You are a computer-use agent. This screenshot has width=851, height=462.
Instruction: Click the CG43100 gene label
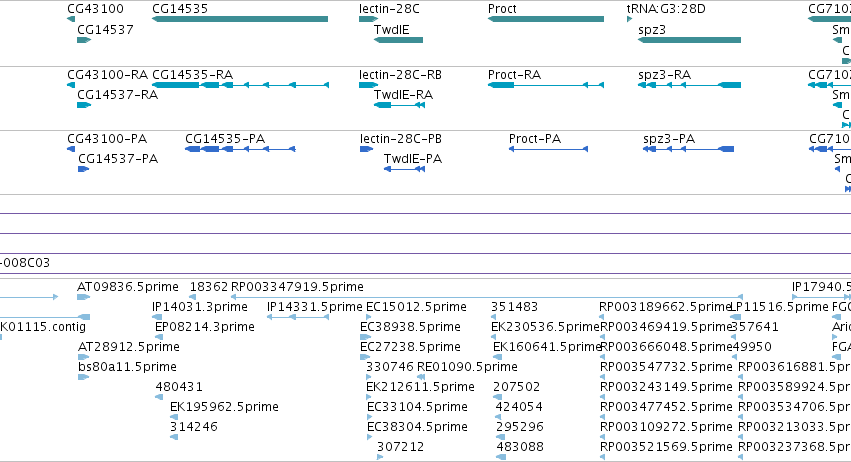[x=96, y=9]
